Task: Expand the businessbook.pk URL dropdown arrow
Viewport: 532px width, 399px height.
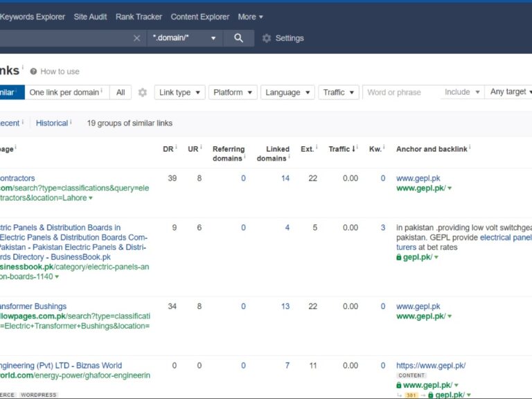Action: coord(57,277)
